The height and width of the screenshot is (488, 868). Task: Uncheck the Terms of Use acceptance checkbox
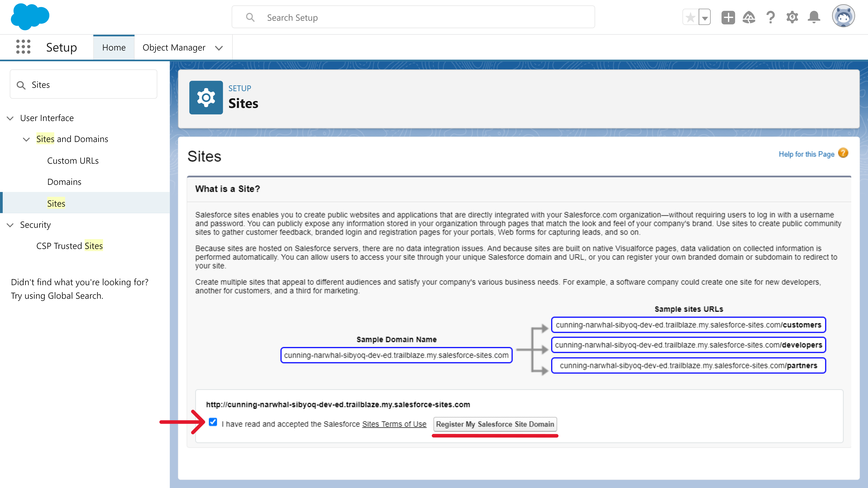pyautogui.click(x=213, y=422)
